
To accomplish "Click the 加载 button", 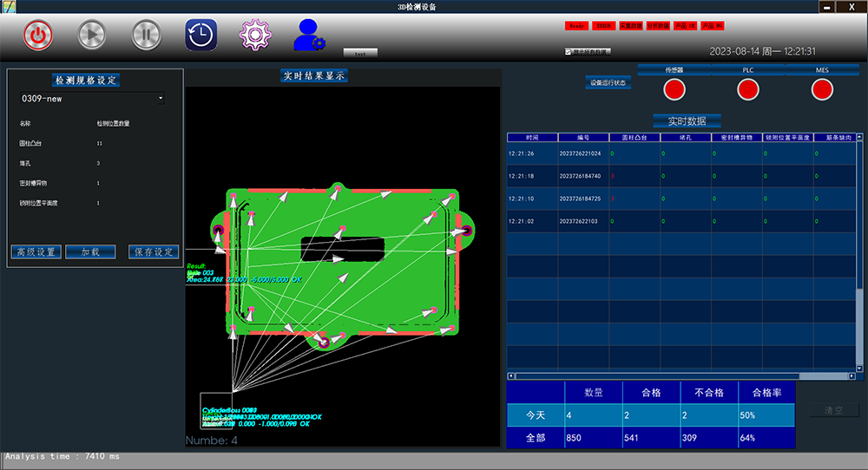I will 90,251.
